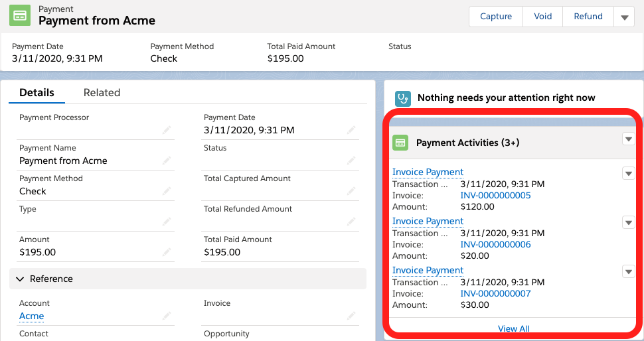644x341 pixels.
Task: Select the Details tab
Action: [x=37, y=93]
